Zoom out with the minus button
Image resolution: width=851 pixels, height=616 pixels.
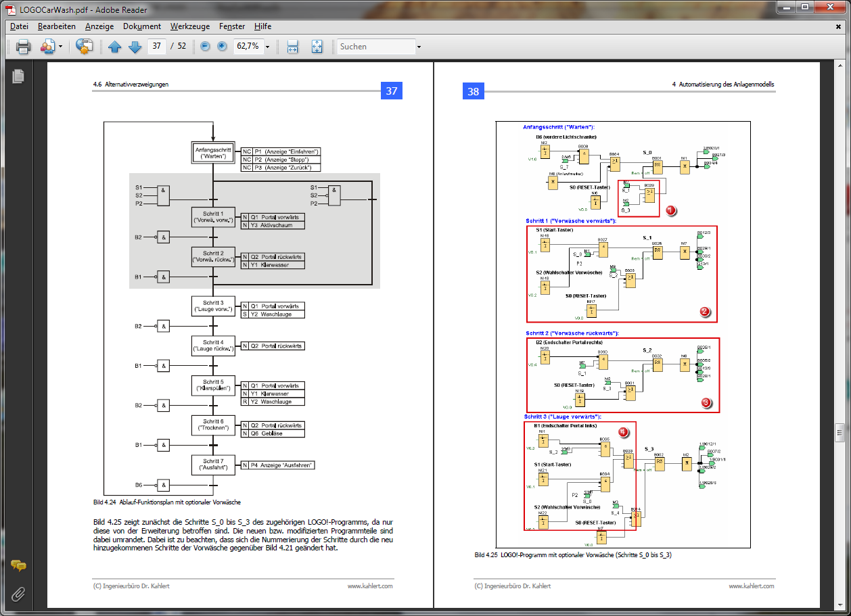coord(205,47)
